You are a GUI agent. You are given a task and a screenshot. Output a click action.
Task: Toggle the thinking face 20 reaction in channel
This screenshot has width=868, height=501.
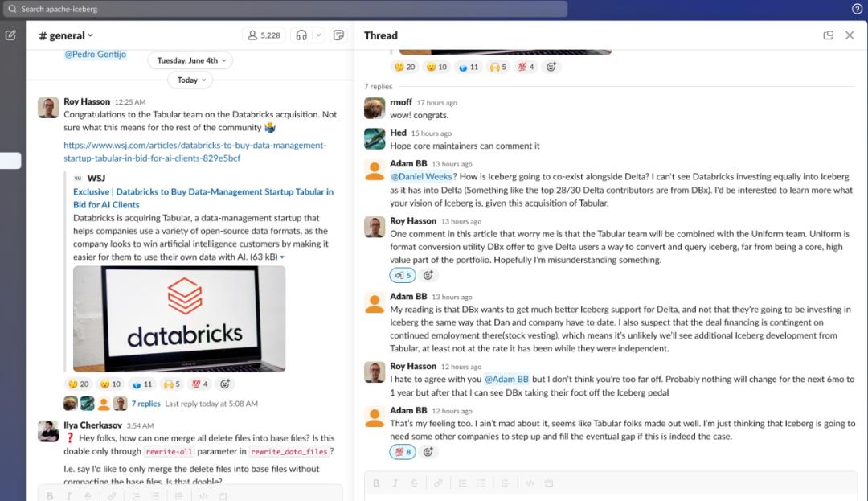click(78, 384)
